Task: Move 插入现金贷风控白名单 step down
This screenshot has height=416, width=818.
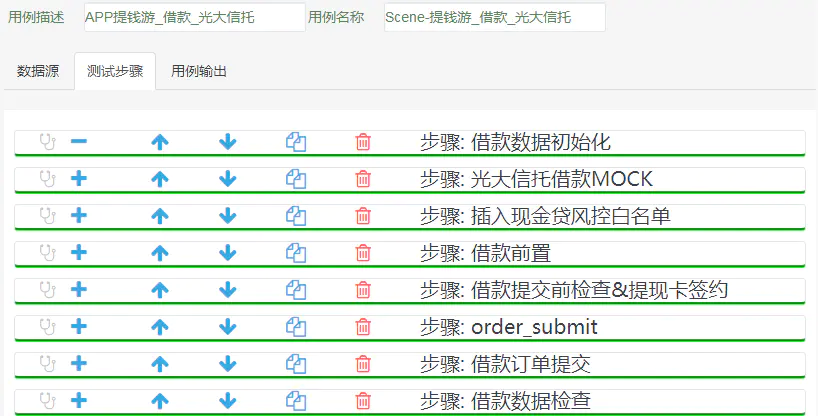Action: 227,216
